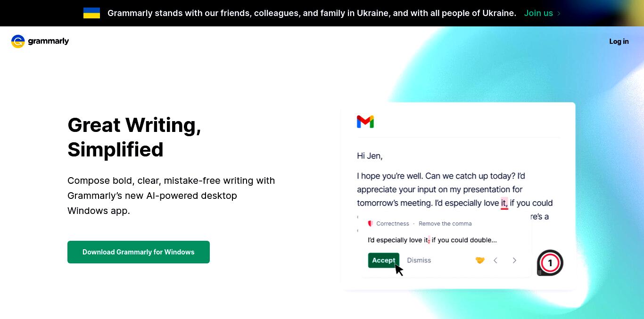Screen dimensions: 644x319
Task: Click the red Correctness shield icon
Action: tap(371, 223)
